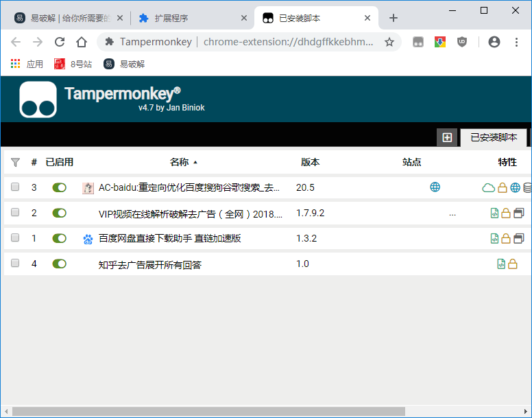
Task: Click lock icon in 知乎去广告 row
Action: (x=513, y=264)
